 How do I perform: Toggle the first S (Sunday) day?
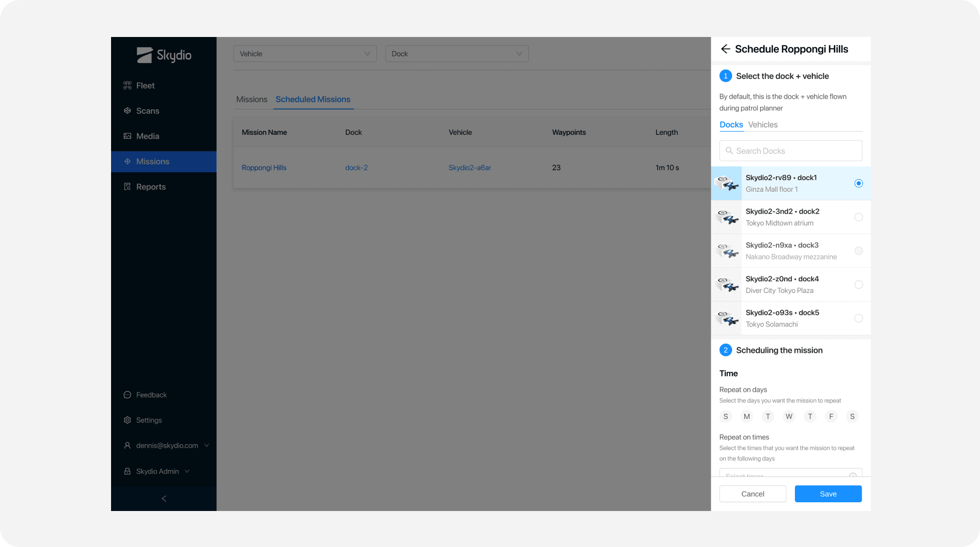click(726, 416)
